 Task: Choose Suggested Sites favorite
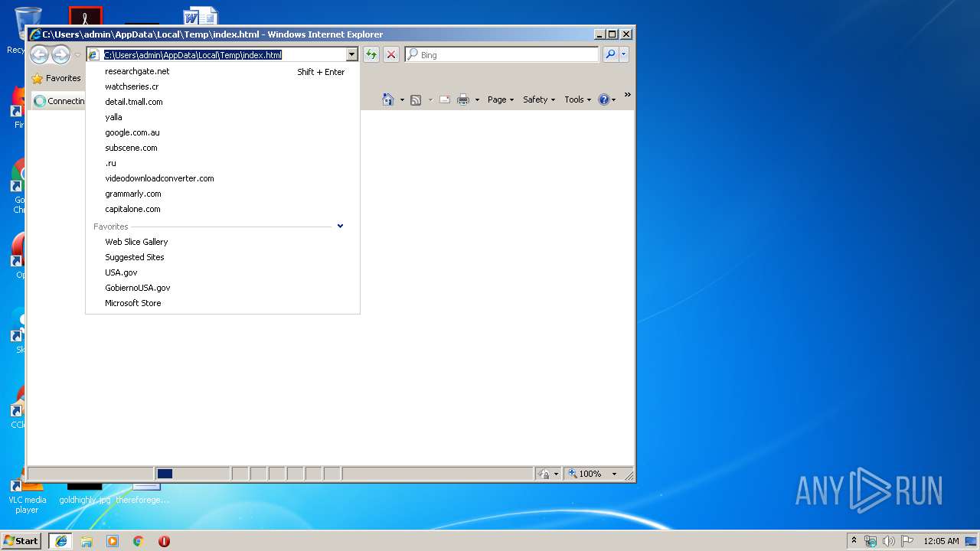pos(135,257)
